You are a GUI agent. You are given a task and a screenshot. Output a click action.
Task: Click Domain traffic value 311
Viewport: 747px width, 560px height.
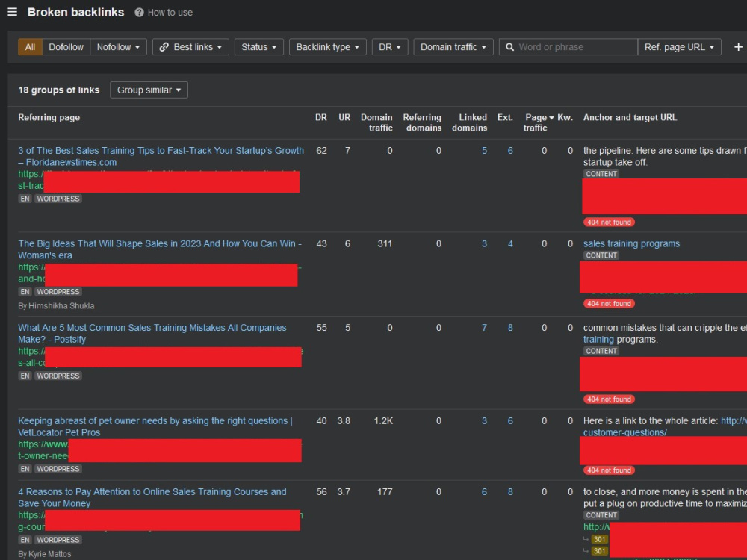(x=385, y=243)
